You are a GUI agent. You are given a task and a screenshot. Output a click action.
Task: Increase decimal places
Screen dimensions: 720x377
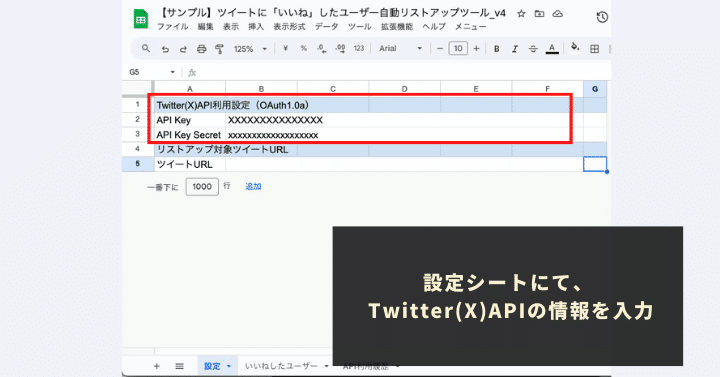pyautogui.click(x=340, y=48)
